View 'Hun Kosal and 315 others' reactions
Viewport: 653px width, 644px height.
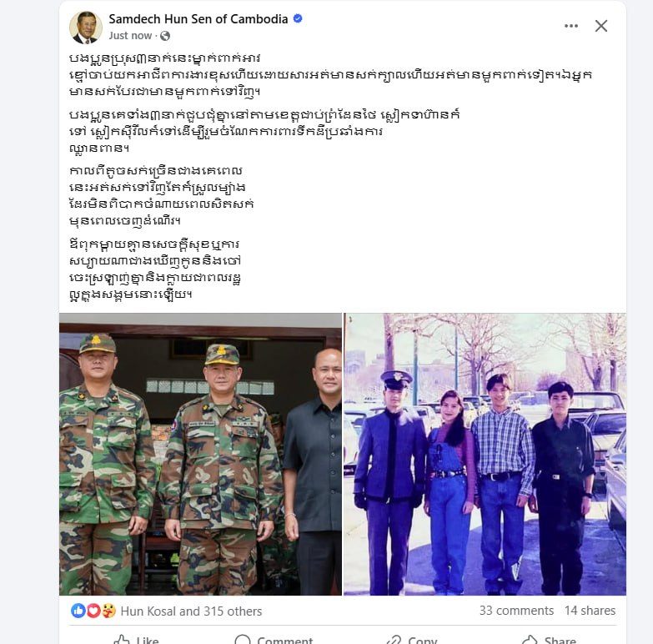(x=191, y=611)
